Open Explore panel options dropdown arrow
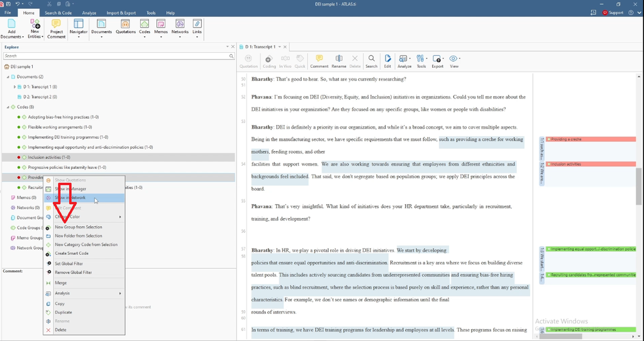 (x=228, y=46)
